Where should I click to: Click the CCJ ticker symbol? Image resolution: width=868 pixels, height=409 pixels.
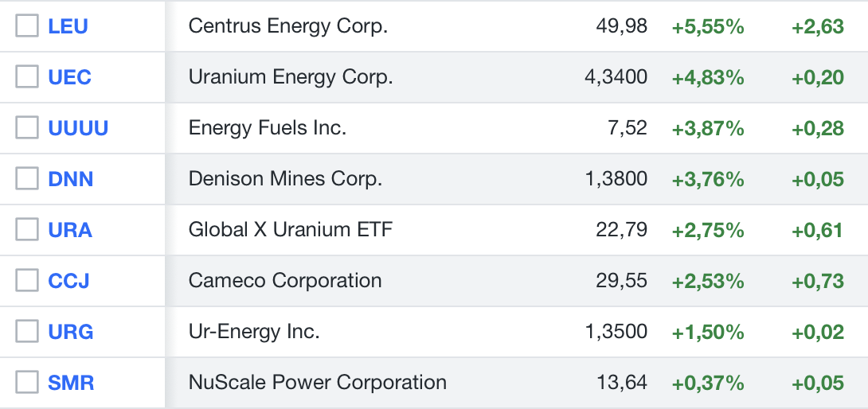tap(68, 281)
